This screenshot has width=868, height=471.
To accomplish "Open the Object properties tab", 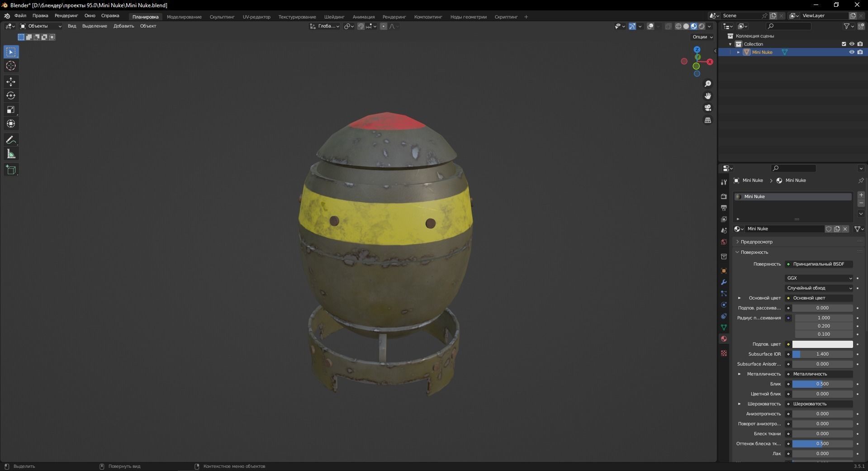I will point(724,271).
